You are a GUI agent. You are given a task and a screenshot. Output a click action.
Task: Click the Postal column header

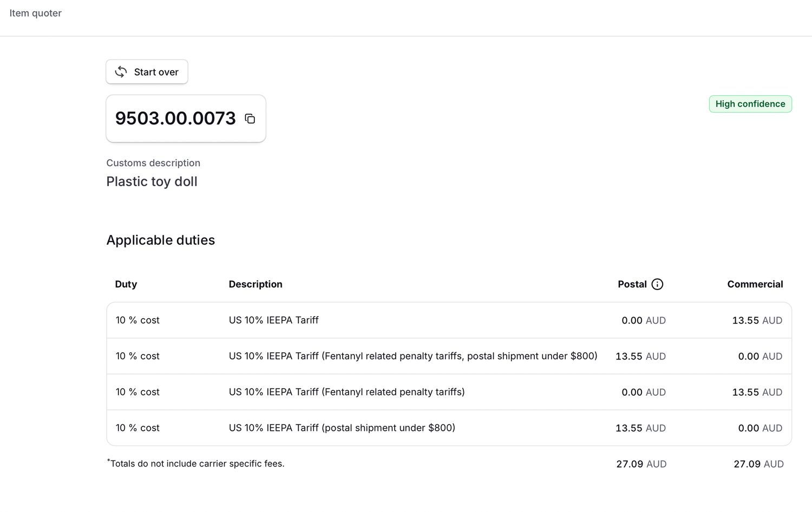631,284
